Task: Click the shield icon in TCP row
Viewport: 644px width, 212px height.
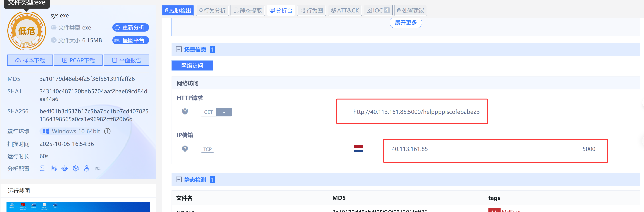Action: point(185,149)
